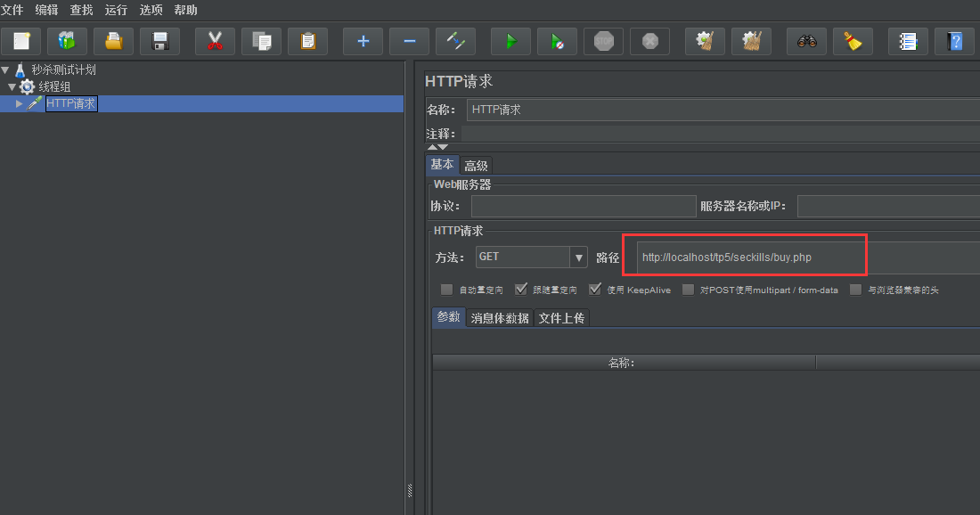Save the test plan with floppy icon
Screen dimensions: 980x515
tap(159, 41)
